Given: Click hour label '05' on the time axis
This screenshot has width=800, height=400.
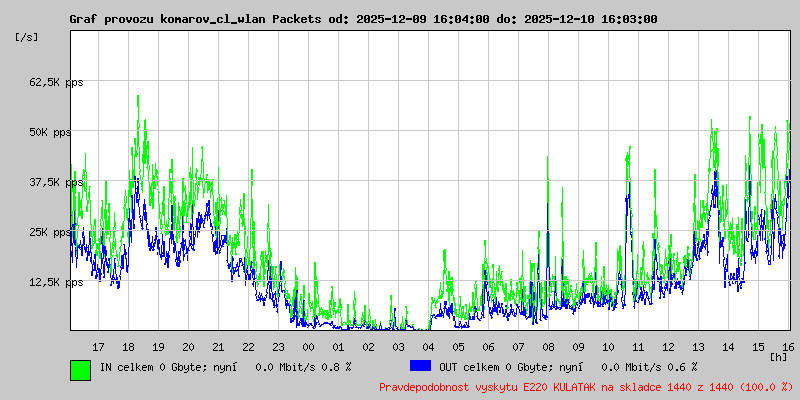Looking at the screenshot, I should (x=458, y=347).
